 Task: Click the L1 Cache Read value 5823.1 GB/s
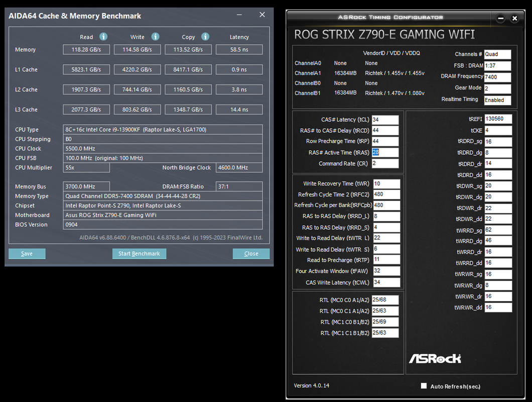tap(86, 70)
